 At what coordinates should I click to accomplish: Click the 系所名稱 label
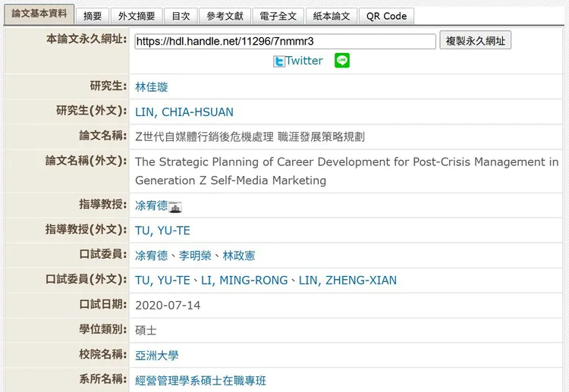point(103,379)
